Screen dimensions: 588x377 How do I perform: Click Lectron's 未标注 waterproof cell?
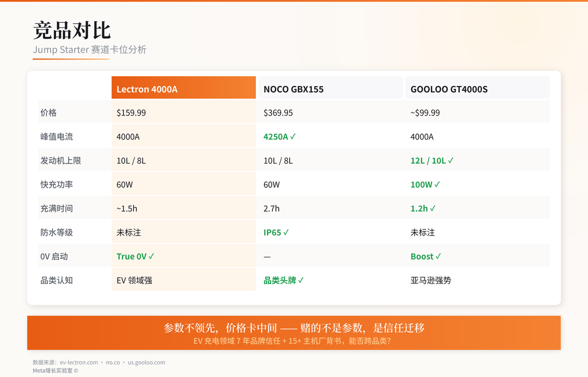tap(184, 232)
